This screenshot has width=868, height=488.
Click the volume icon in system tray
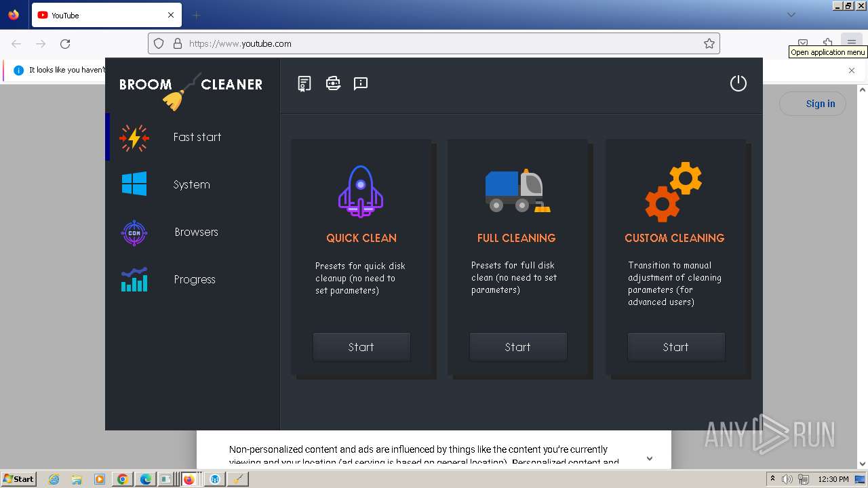click(x=787, y=479)
